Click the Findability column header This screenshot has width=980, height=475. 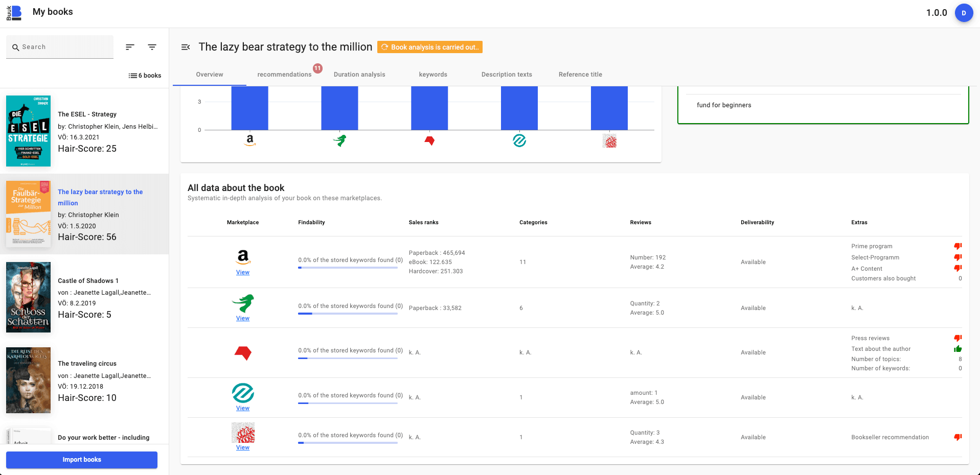[x=311, y=222]
